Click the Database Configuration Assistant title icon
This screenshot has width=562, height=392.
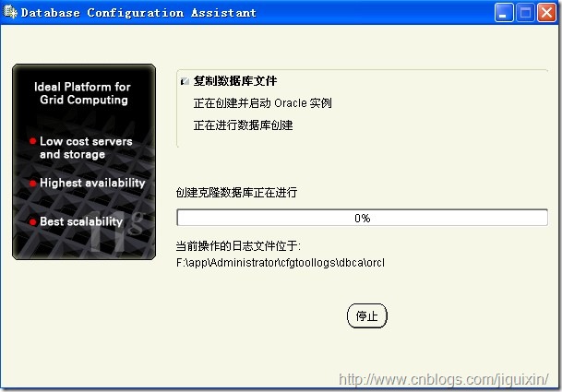point(9,12)
